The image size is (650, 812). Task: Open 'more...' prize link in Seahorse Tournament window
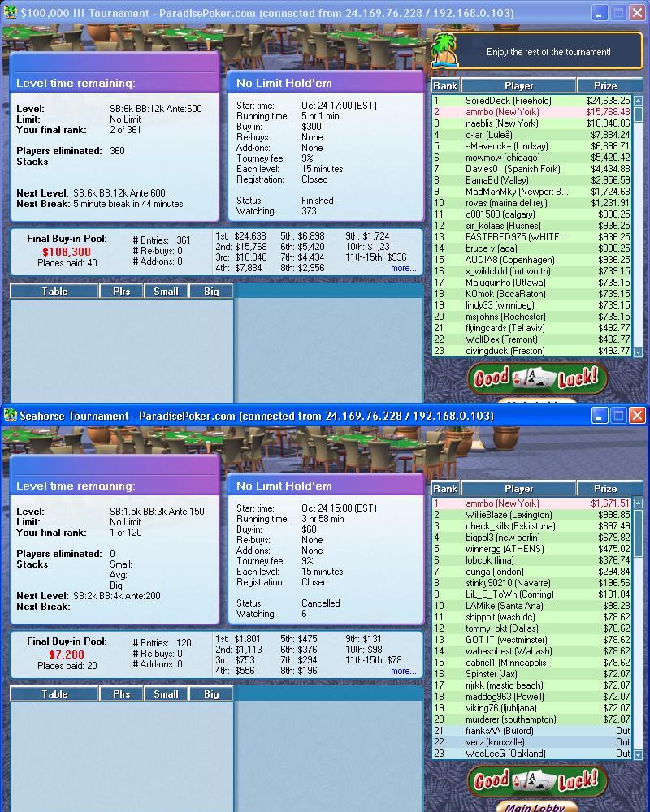point(403,672)
